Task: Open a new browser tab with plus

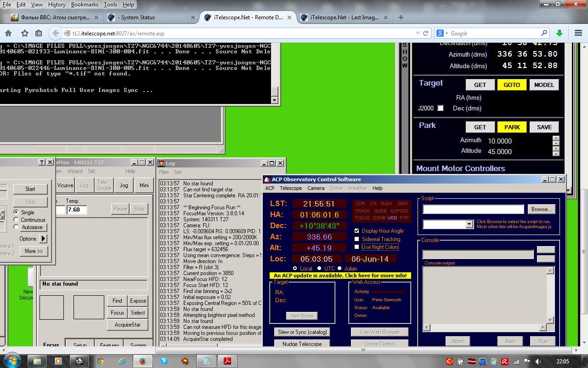Action: tap(401, 17)
